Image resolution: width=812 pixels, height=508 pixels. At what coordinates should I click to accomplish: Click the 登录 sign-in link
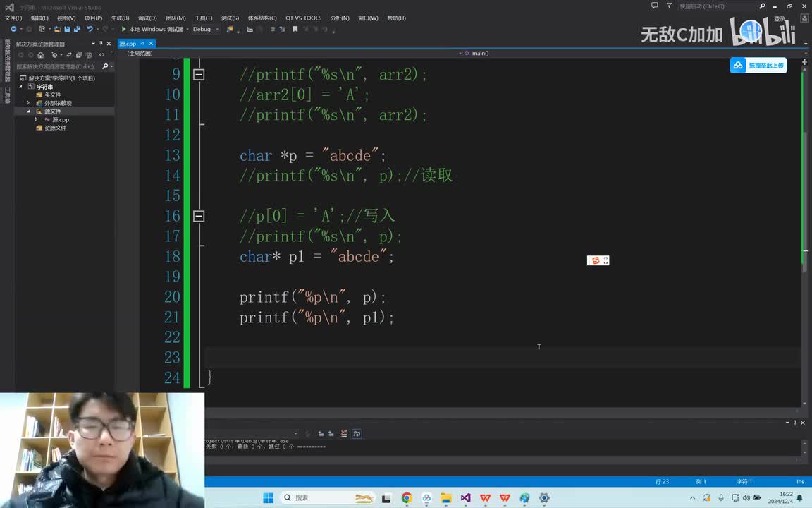pyautogui.click(x=780, y=18)
